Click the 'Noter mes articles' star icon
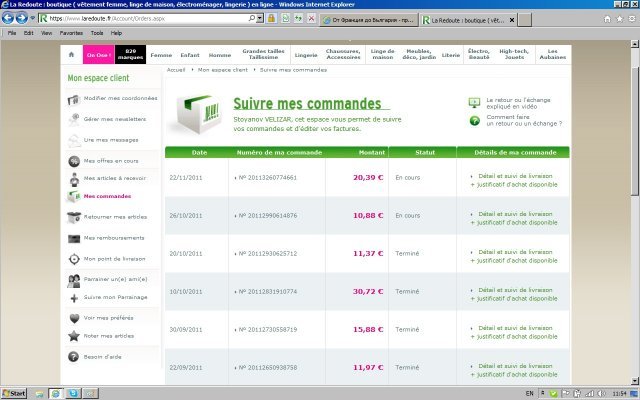This screenshot has width=640, height=400. point(74,336)
